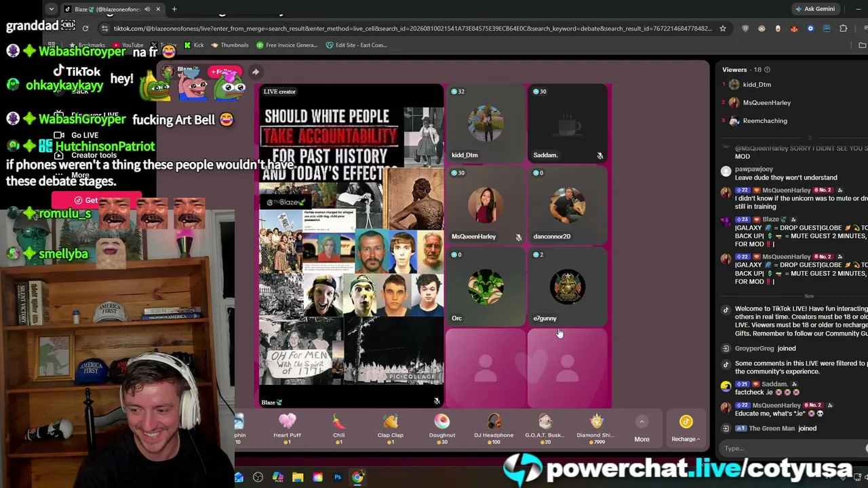Click the chat Type... input field
The width and height of the screenshot is (868, 488).
pyautogui.click(x=793, y=448)
